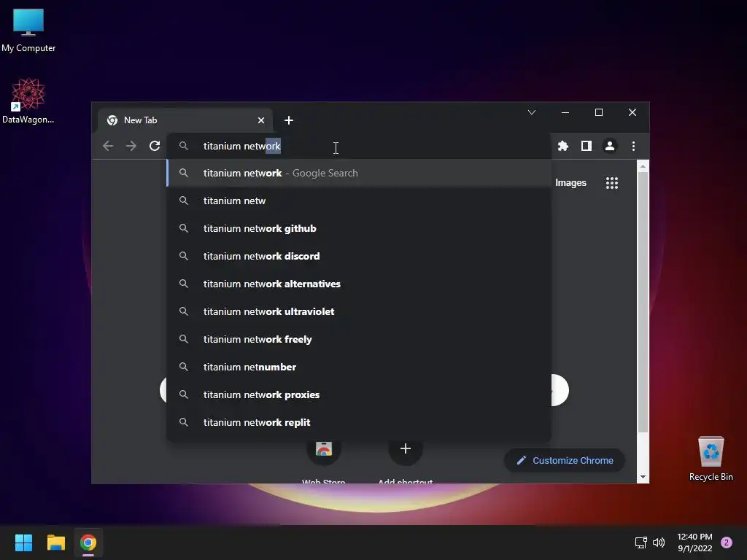Click the Chrome forward arrow
This screenshot has height=560, width=747.
click(x=131, y=146)
